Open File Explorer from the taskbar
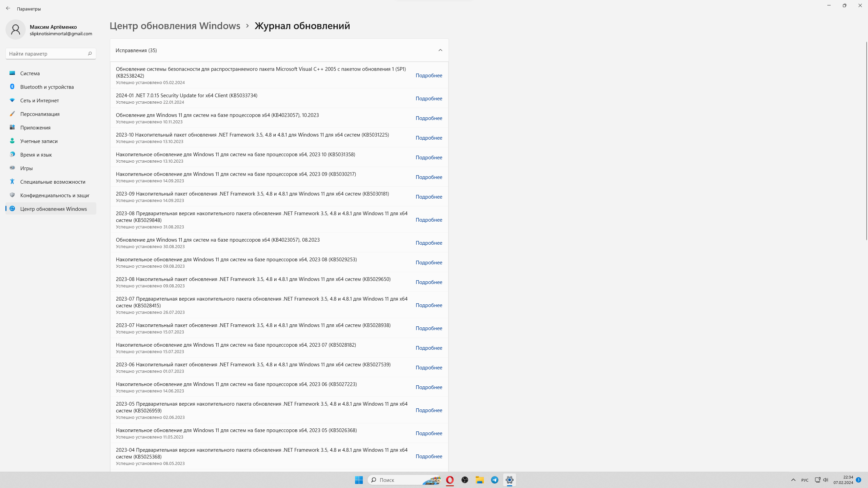 479,480
